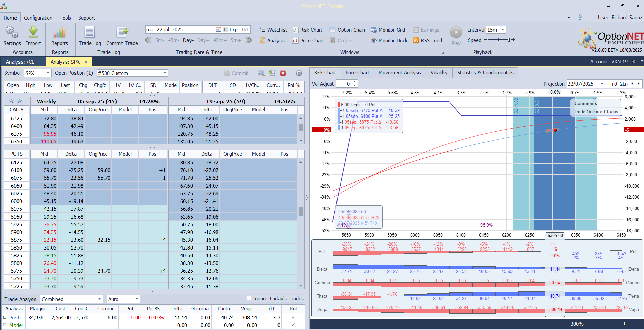This screenshot has width=644, height=330.
Task: Toggle the Exp expiration mode
Action: [233, 30]
